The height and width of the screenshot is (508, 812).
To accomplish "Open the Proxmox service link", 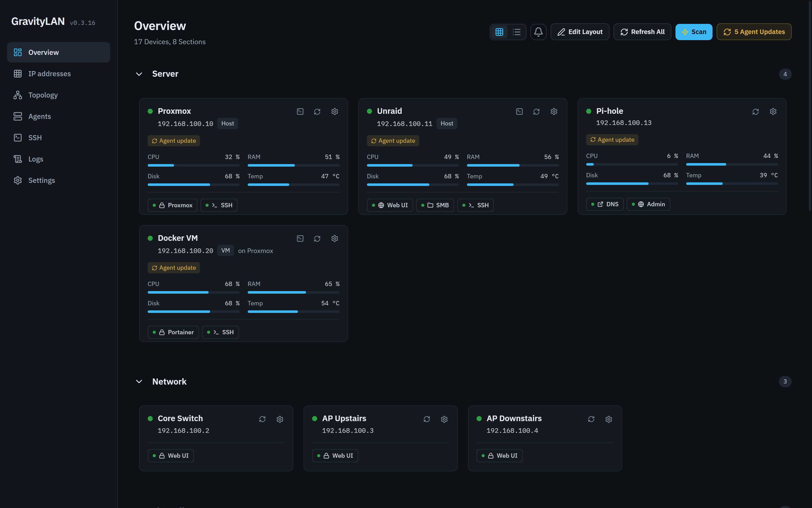I will tap(173, 205).
